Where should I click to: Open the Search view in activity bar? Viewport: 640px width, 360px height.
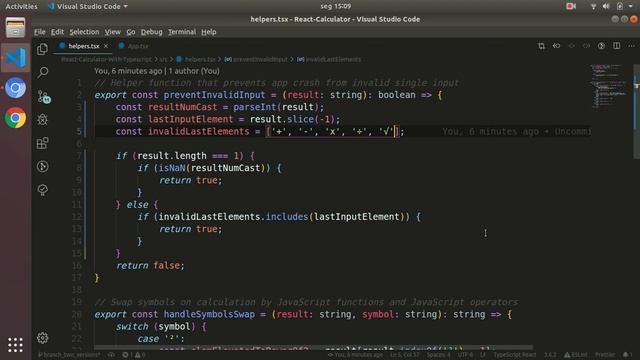click(x=42, y=73)
